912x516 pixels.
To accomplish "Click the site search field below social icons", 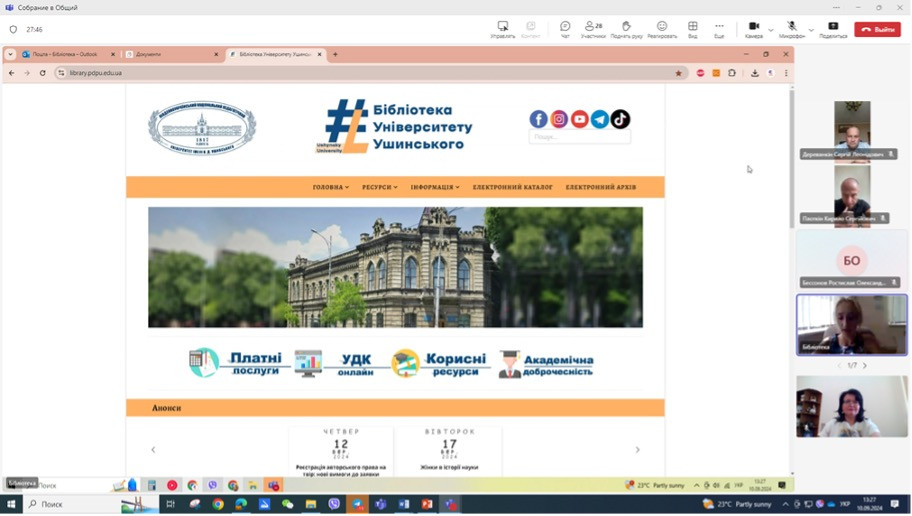I will pos(579,137).
